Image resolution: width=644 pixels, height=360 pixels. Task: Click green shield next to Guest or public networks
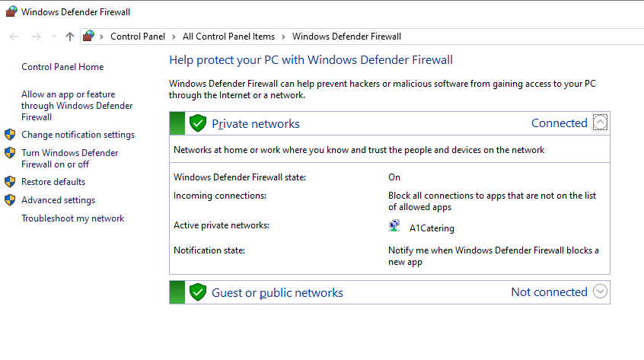(x=198, y=292)
